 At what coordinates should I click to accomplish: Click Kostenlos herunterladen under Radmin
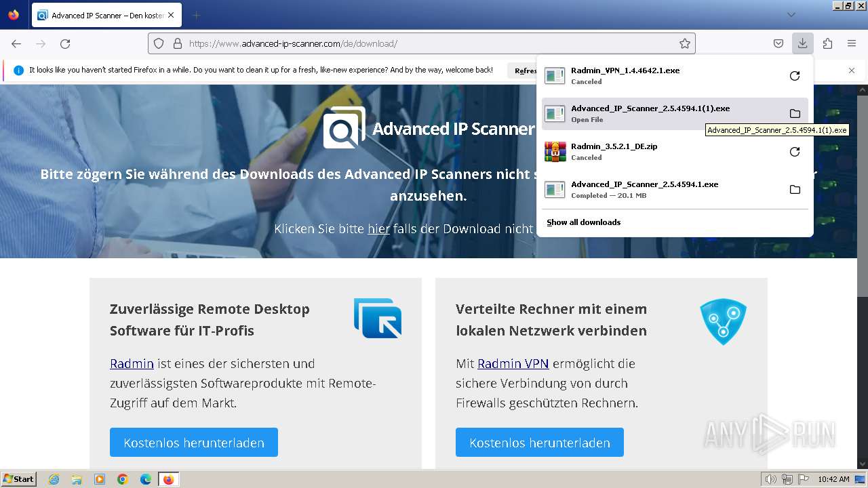pos(194,443)
